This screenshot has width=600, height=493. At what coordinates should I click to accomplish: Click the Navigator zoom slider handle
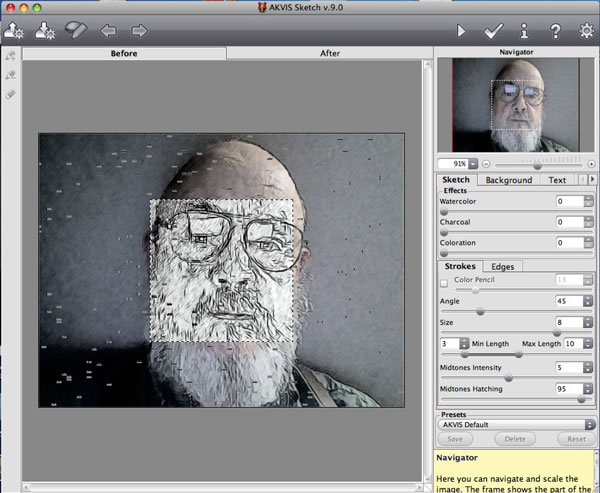click(x=537, y=166)
